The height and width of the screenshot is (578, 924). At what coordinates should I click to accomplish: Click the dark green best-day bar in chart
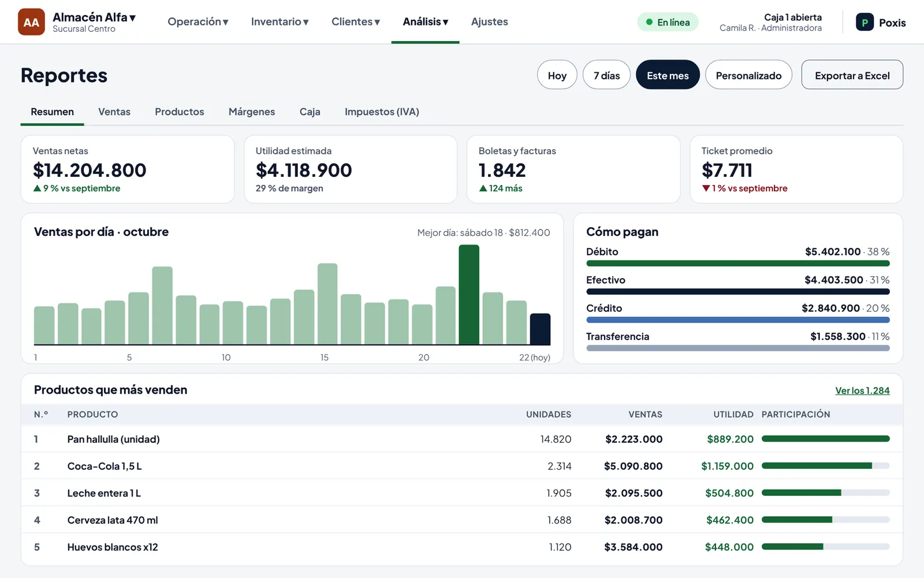tap(469, 295)
